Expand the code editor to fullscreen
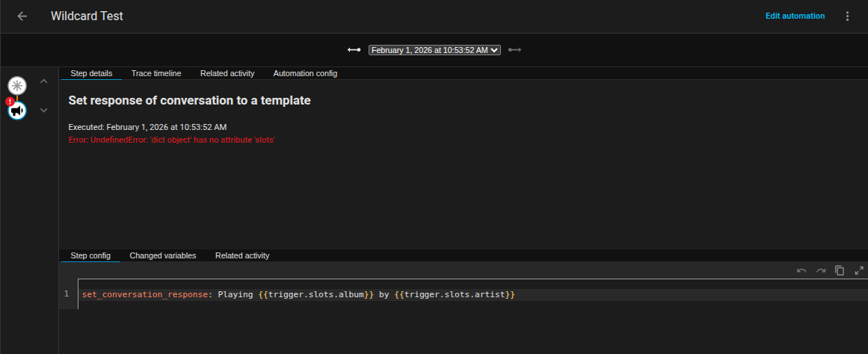The height and width of the screenshot is (354, 868). 859,270
